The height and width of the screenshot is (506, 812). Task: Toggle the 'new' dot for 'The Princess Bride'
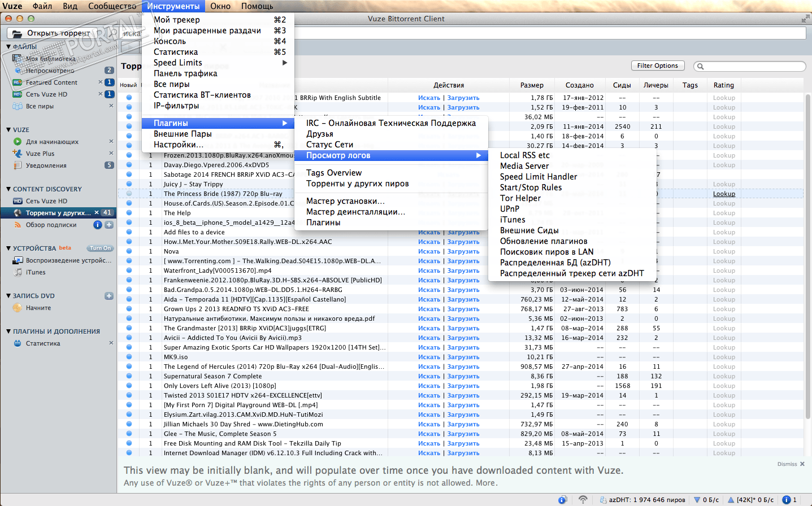[129, 194]
